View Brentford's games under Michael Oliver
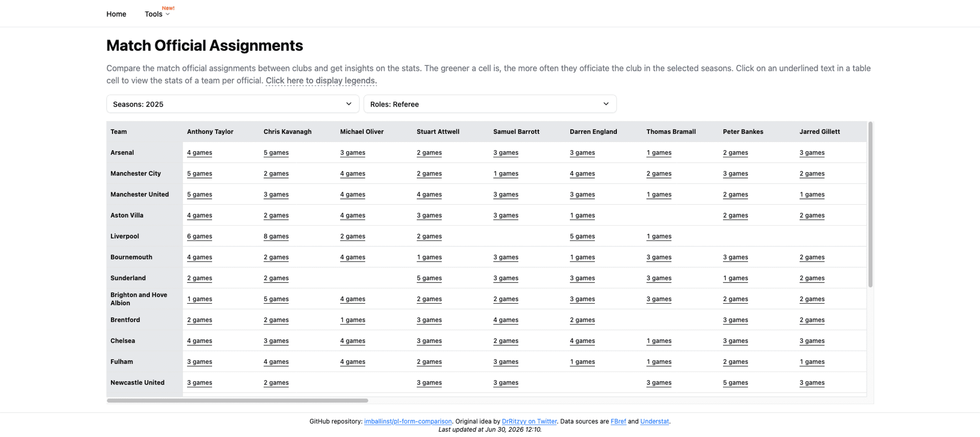This screenshot has height=437, width=980. click(353, 320)
